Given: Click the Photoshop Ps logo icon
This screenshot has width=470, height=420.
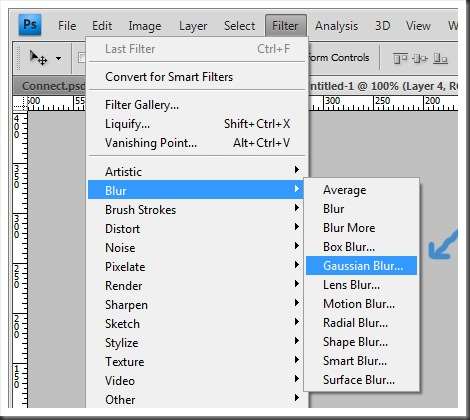Looking at the screenshot, I should pos(30,24).
